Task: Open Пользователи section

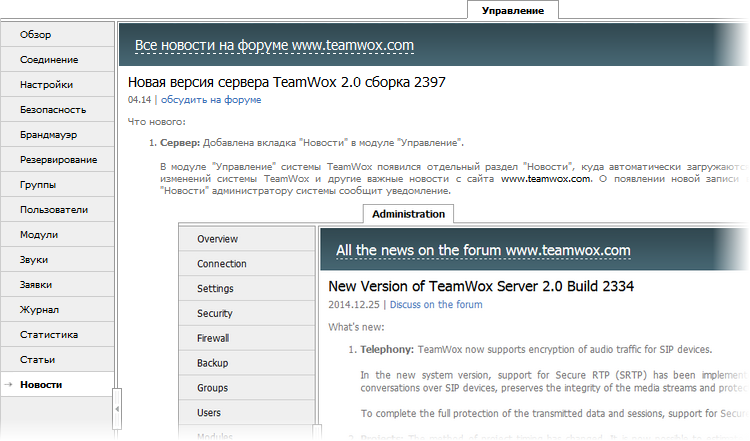Action: [x=57, y=209]
